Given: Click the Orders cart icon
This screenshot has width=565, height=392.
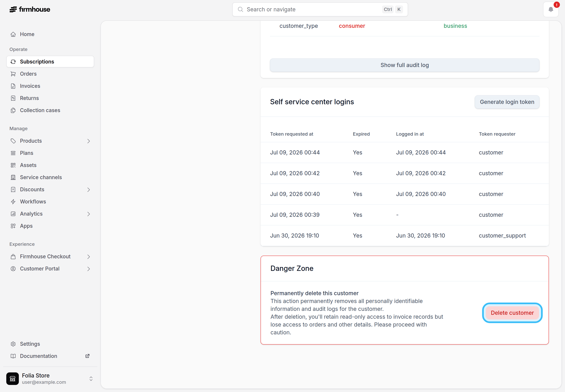Looking at the screenshot, I should (13, 74).
